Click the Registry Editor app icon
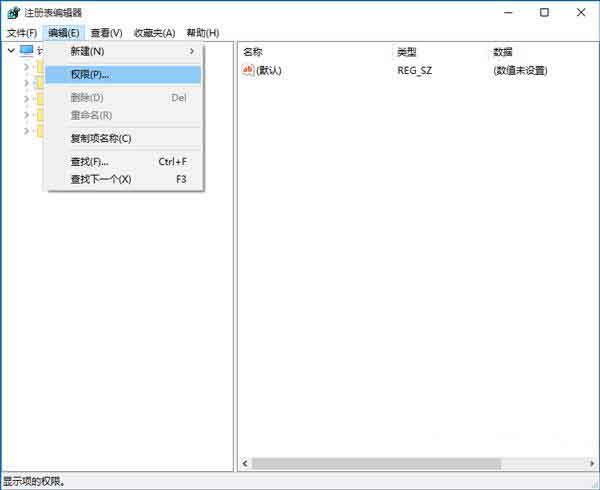 click(13, 13)
